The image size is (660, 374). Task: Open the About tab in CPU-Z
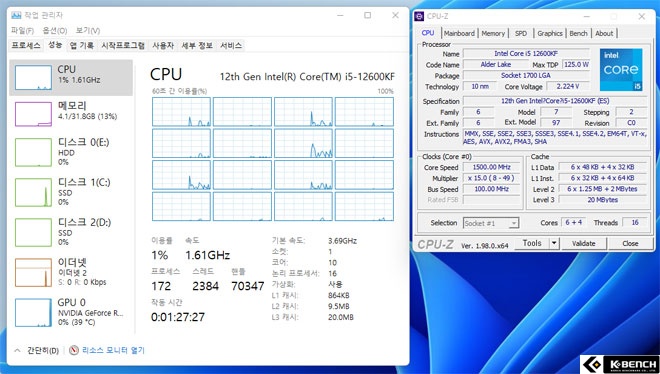point(604,33)
